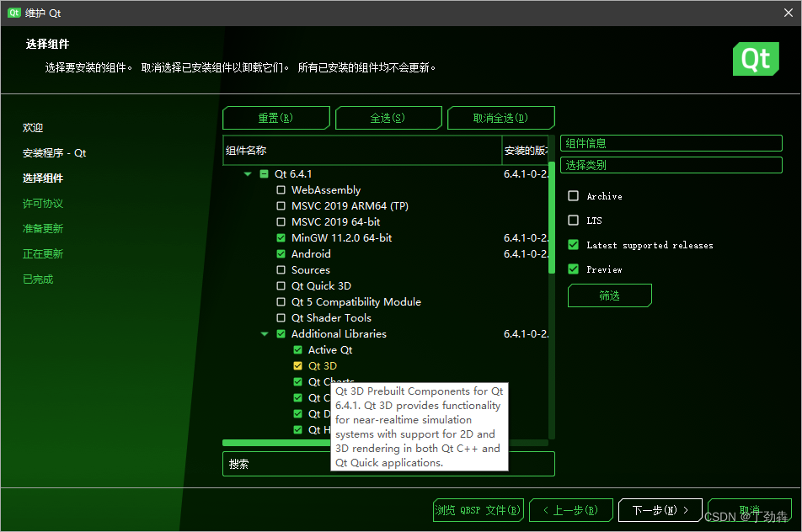The width and height of the screenshot is (802, 532).
Task: Apply filters with the 筛选 button
Action: tap(610, 295)
